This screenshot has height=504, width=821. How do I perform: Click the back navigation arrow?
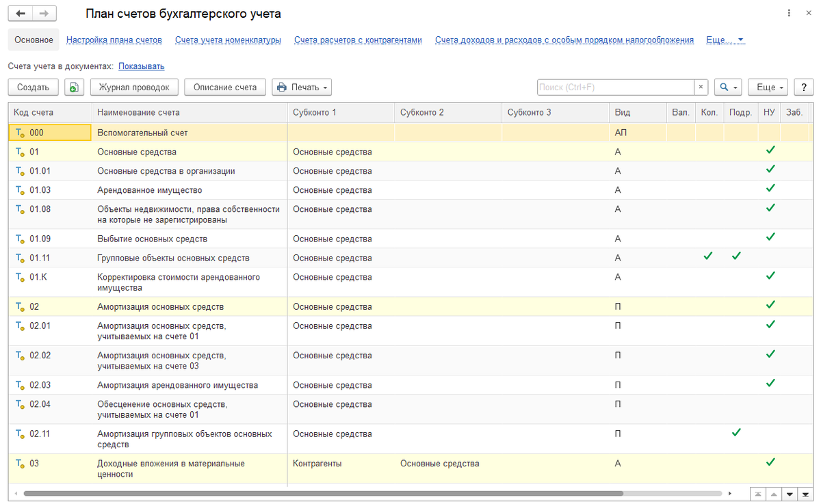[20, 14]
